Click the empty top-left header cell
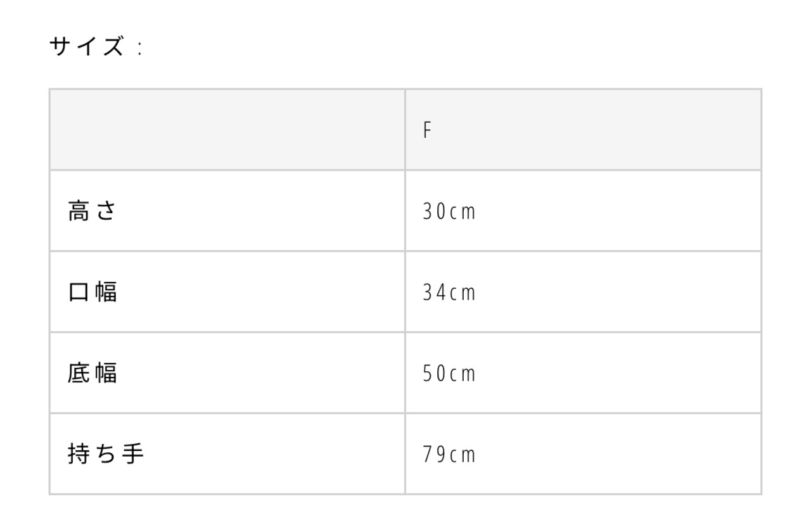This screenshot has height=532, width=811. [227, 130]
